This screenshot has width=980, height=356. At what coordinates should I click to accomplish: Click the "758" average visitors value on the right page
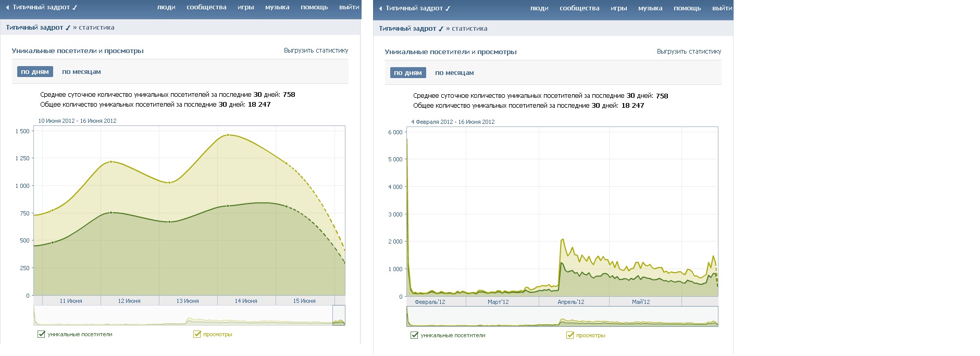(x=662, y=96)
